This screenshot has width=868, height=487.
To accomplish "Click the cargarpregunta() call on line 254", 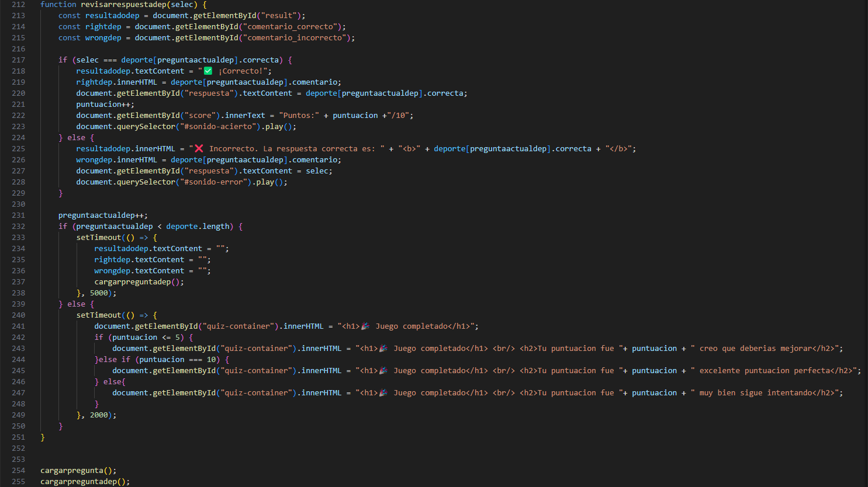I will coord(78,470).
